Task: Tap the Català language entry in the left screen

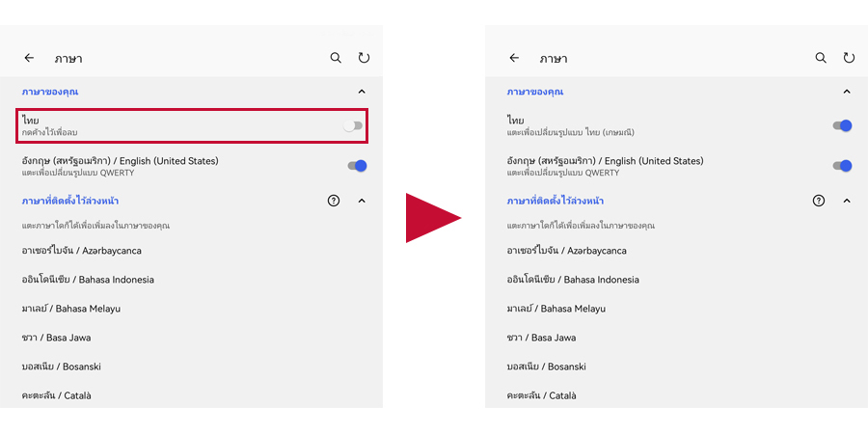Action: pos(56,395)
